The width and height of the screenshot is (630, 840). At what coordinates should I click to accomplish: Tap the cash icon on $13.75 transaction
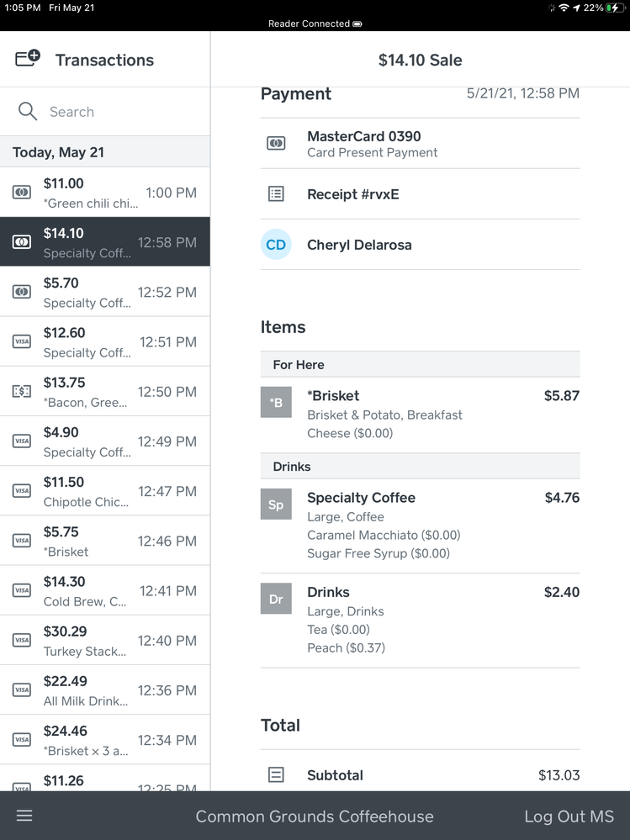[x=22, y=391]
